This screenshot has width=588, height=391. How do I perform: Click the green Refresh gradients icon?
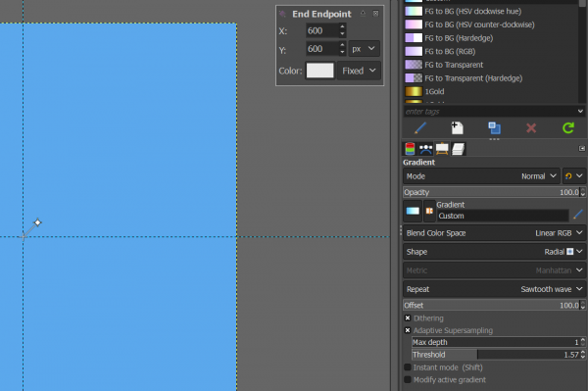(x=568, y=128)
